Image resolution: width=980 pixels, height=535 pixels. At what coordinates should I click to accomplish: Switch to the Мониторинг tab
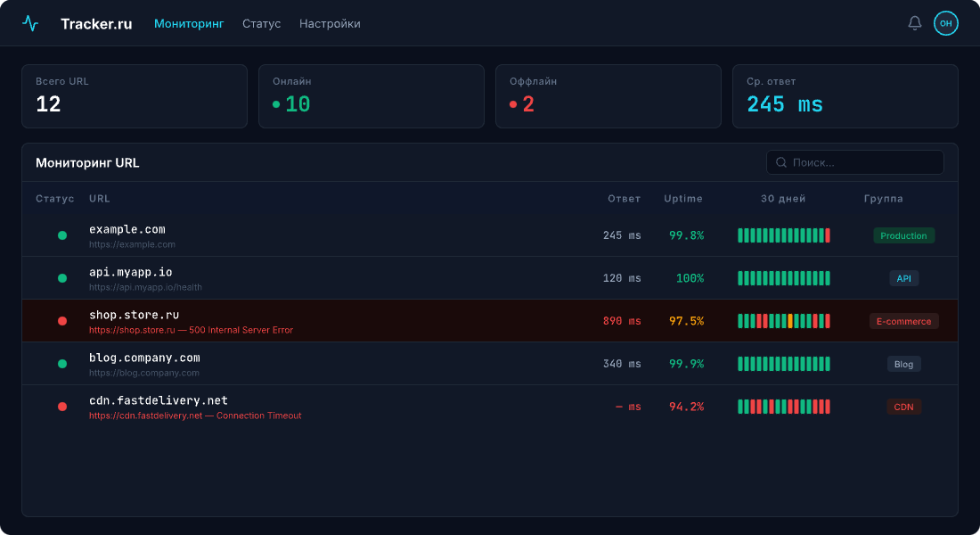coord(189,24)
